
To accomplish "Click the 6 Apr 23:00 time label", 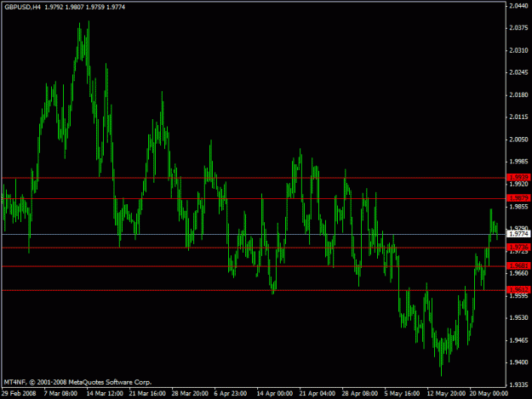I will [x=231, y=394].
